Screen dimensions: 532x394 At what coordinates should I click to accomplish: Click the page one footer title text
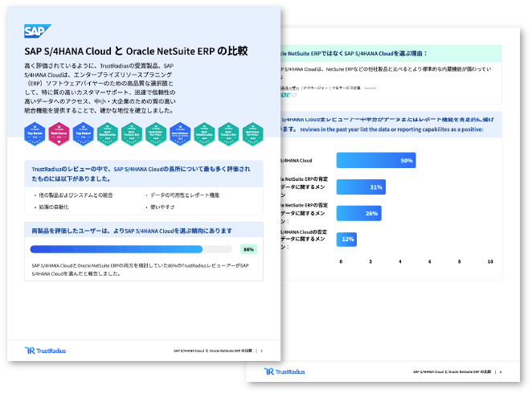(x=213, y=351)
